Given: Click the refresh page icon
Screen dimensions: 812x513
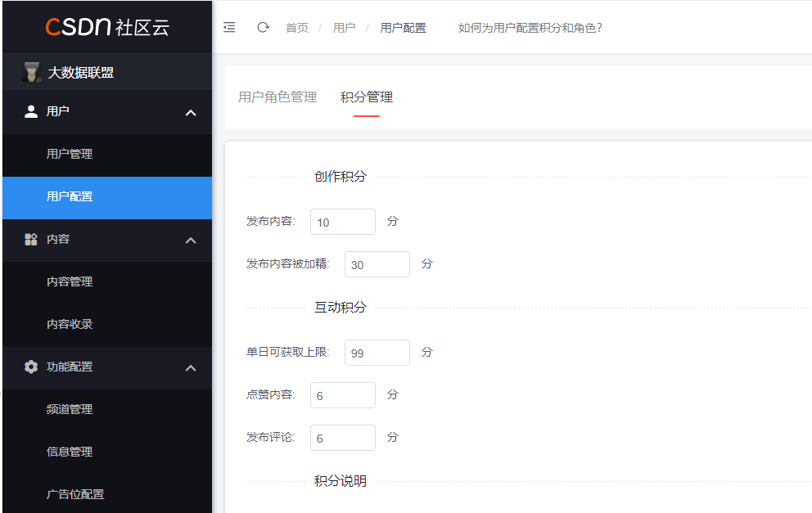Looking at the screenshot, I should tap(263, 28).
